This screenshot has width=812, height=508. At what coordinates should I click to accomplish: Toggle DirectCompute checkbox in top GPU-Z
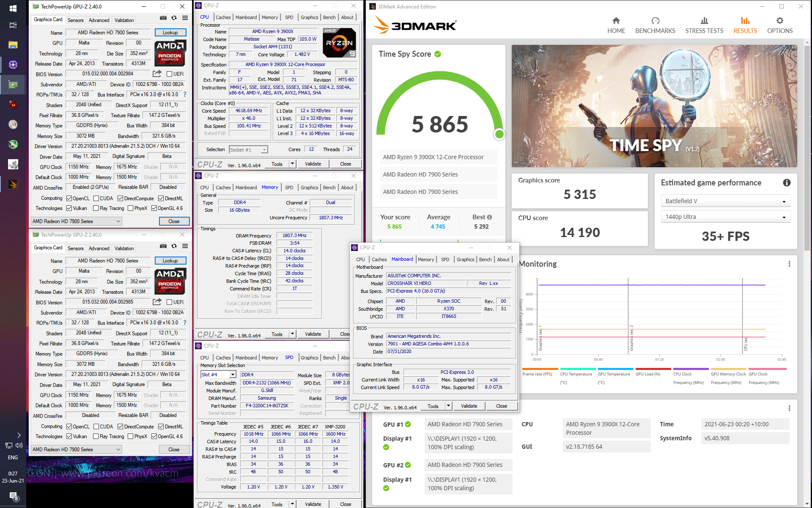coord(120,198)
